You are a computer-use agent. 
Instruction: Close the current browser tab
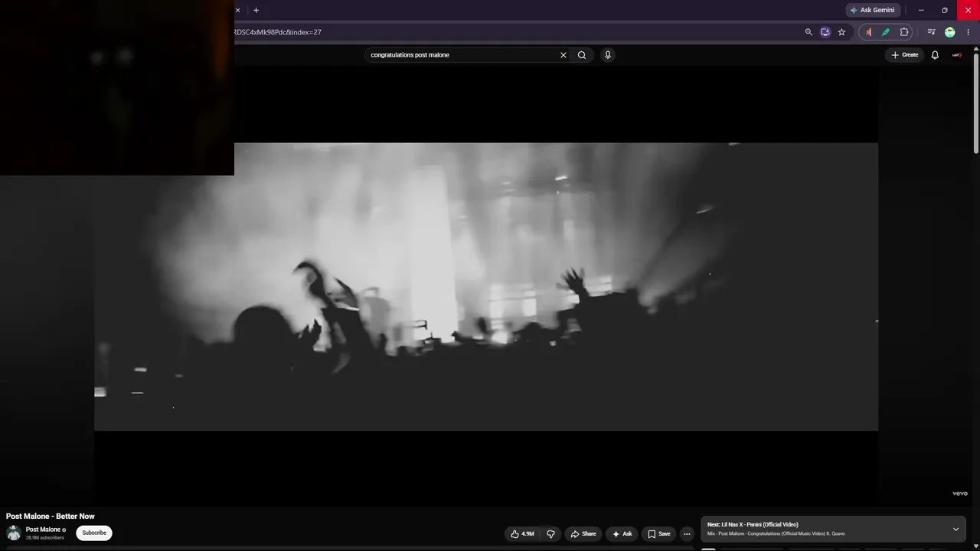[237, 10]
